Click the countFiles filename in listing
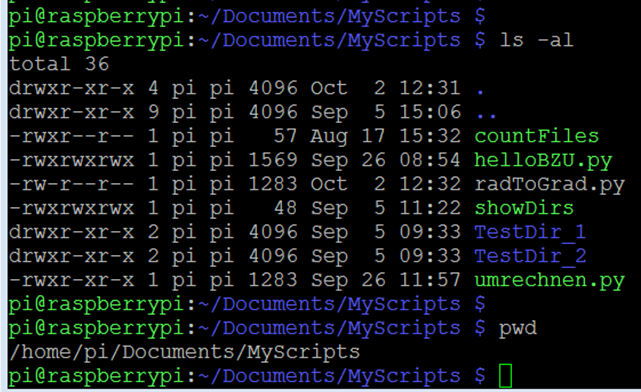The height and width of the screenshot is (392, 641). tap(536, 136)
